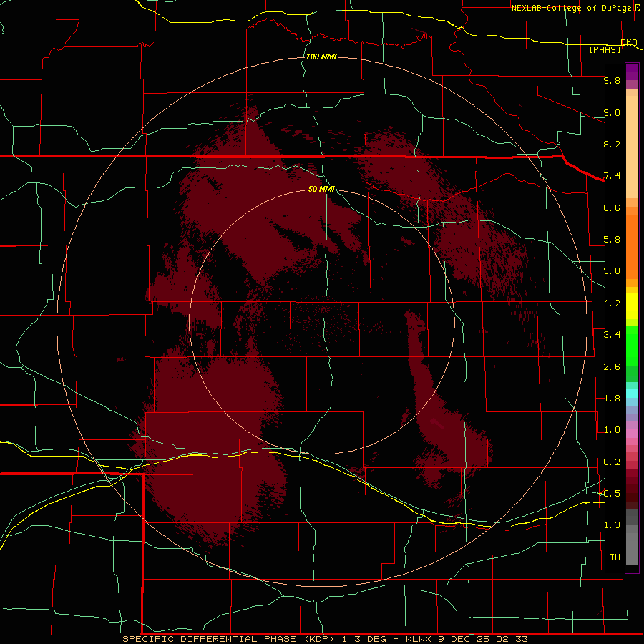Image resolution: width=644 pixels, height=644 pixels.
Task: Click the KLNX radar site identifier
Action: coord(419,639)
